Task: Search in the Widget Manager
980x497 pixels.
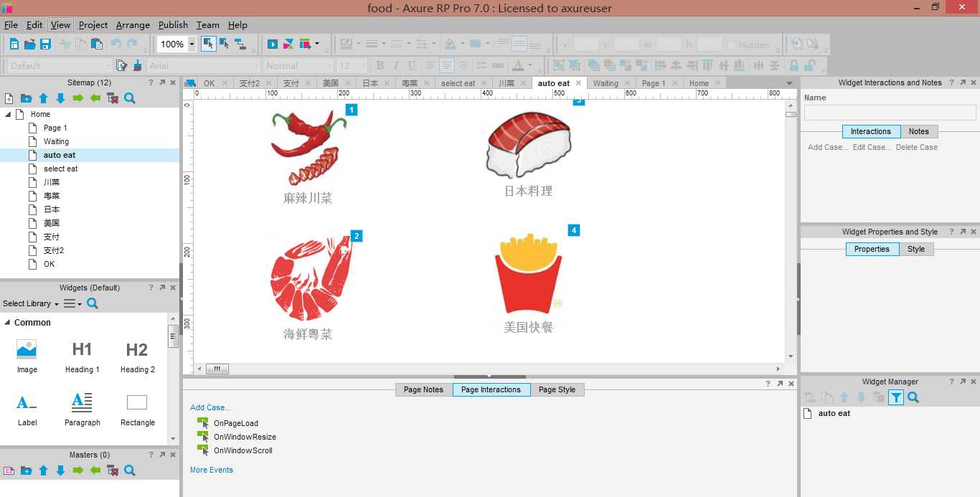Action: tap(913, 397)
